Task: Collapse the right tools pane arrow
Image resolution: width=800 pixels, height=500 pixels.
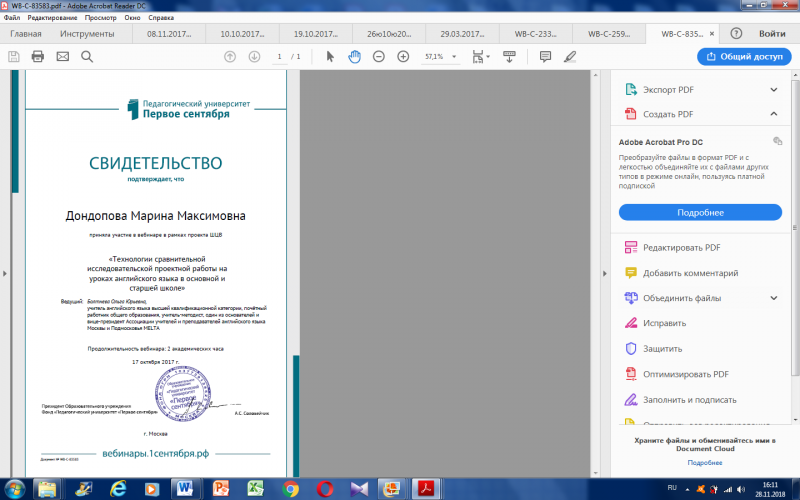Action: (605, 273)
